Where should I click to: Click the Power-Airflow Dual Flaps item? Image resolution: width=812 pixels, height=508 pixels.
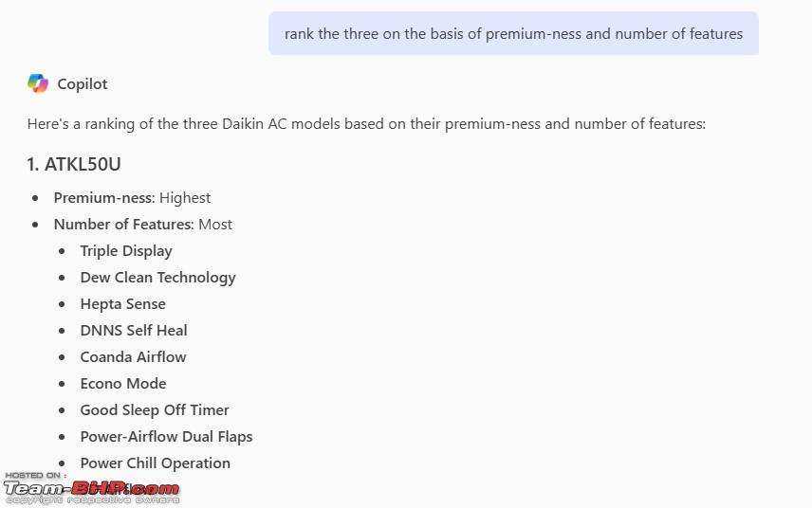[x=166, y=437]
